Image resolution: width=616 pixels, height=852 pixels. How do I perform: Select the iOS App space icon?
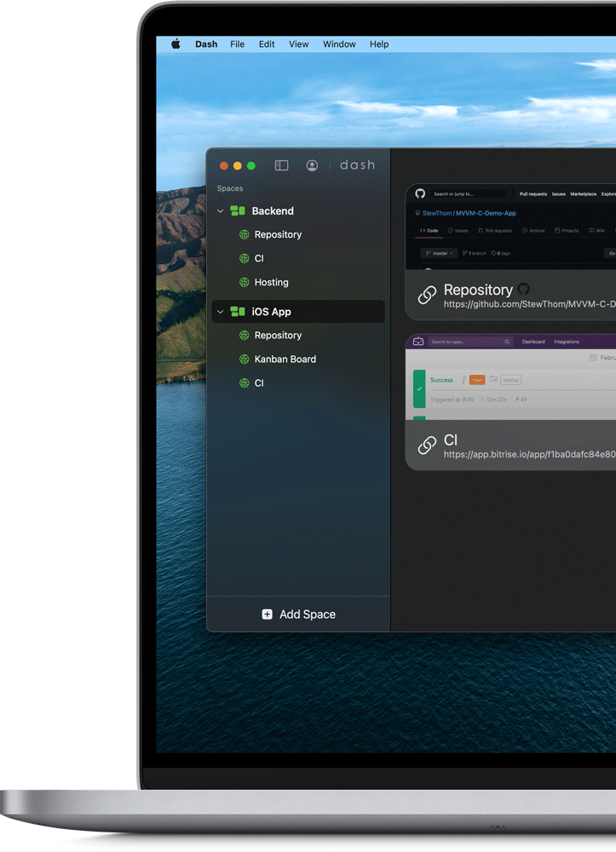click(238, 311)
